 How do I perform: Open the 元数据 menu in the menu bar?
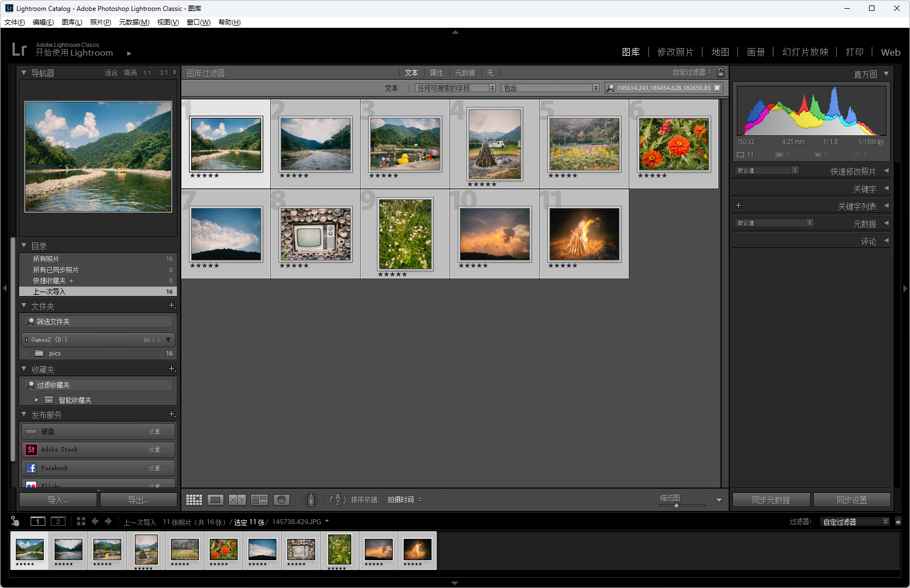pos(134,22)
